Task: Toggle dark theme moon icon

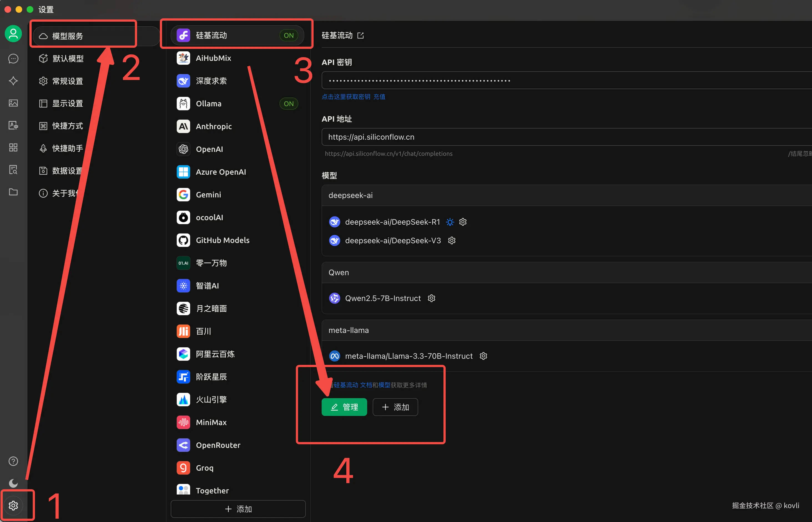Action: [x=13, y=483]
